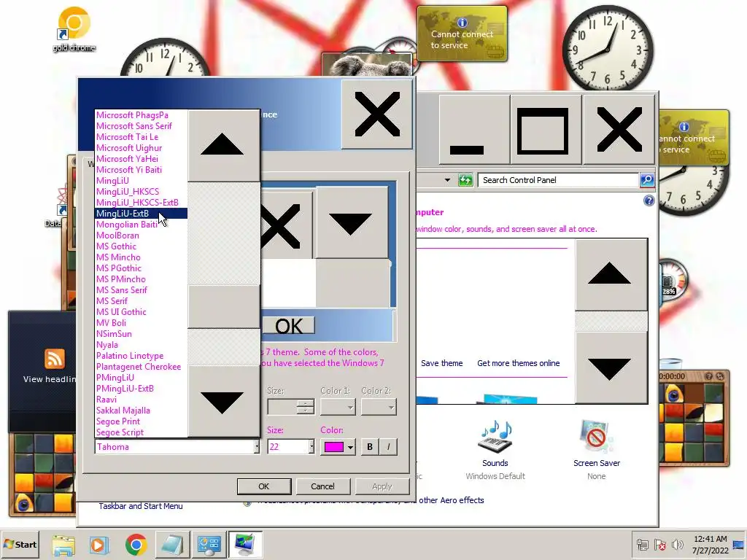Viewport: 747px width, 560px height.
Task: Pick Microsoft Yi Baiti from font list
Action: coord(141,170)
